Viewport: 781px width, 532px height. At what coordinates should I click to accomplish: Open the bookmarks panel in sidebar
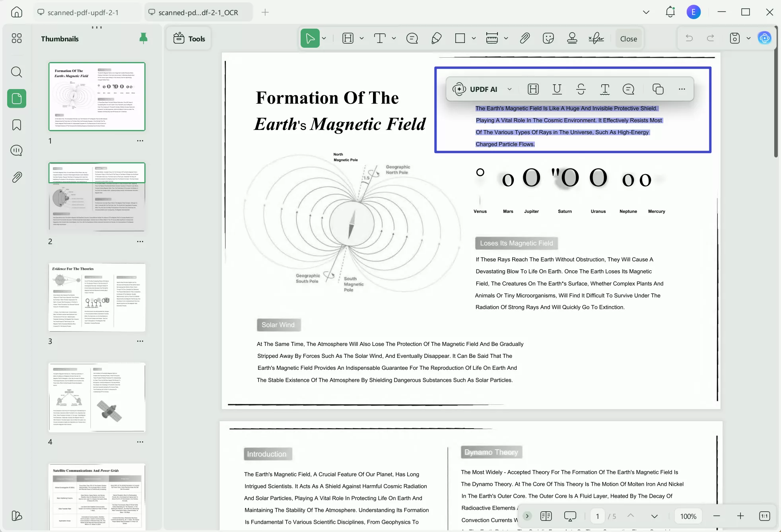[17, 125]
